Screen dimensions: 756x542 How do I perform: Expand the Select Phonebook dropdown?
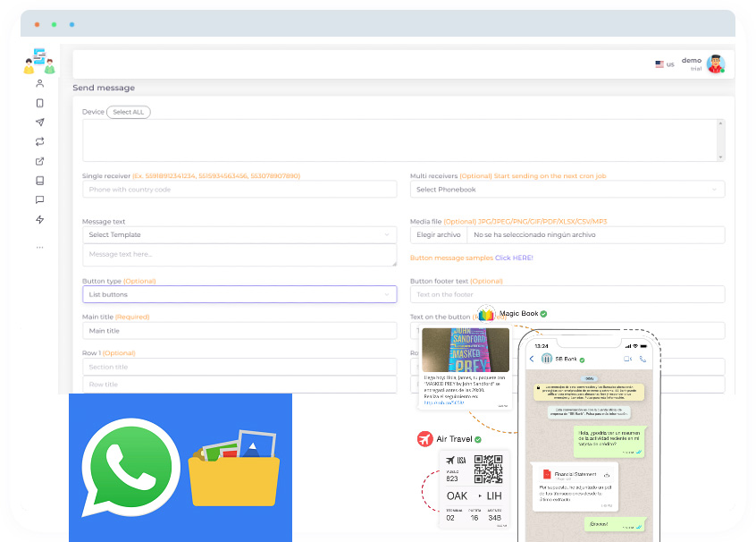click(567, 190)
